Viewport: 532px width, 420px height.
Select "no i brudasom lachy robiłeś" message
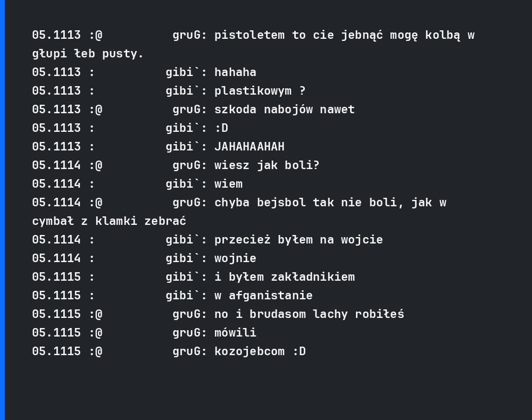(x=309, y=314)
